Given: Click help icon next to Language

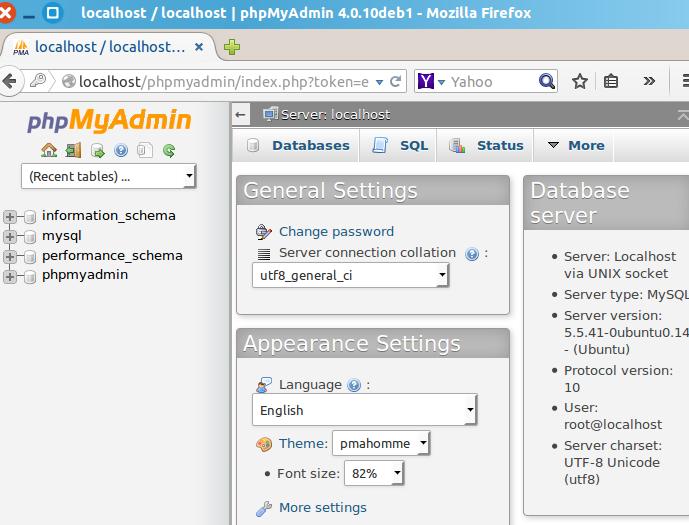Looking at the screenshot, I should (x=354, y=385).
